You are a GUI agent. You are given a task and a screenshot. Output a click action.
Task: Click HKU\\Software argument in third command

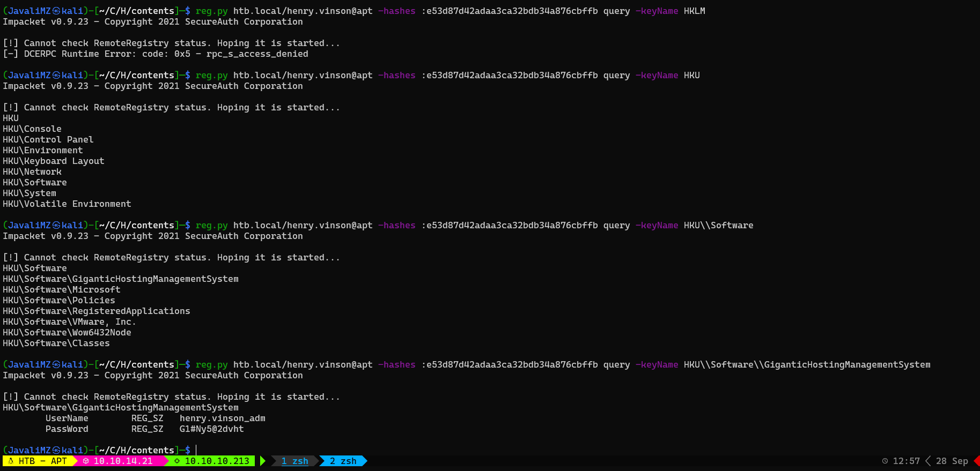[719, 225]
